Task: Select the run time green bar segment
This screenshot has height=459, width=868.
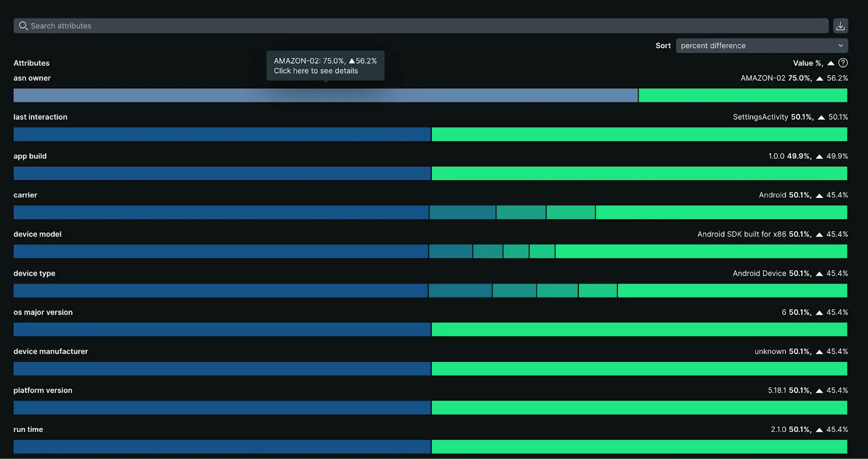Action: (639, 447)
